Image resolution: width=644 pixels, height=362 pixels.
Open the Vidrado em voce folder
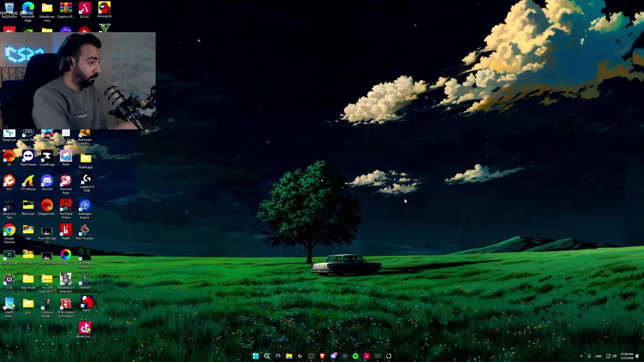[x=47, y=12]
